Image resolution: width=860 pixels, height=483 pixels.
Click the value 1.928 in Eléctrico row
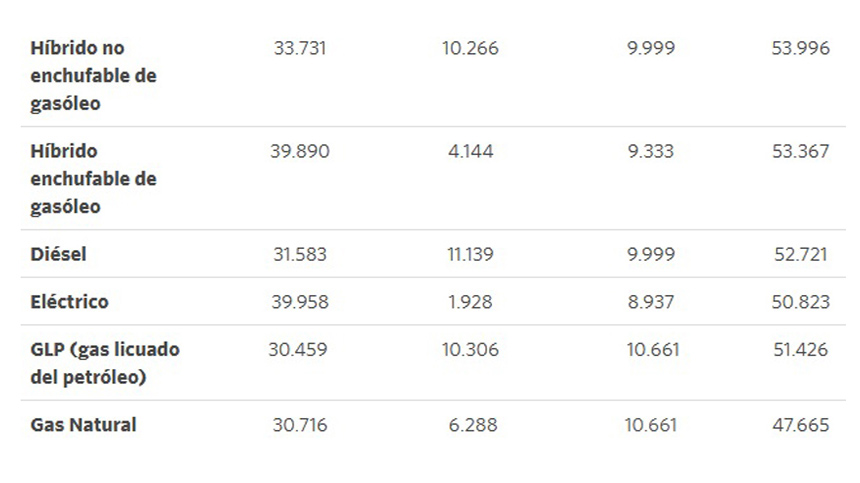[x=471, y=302]
